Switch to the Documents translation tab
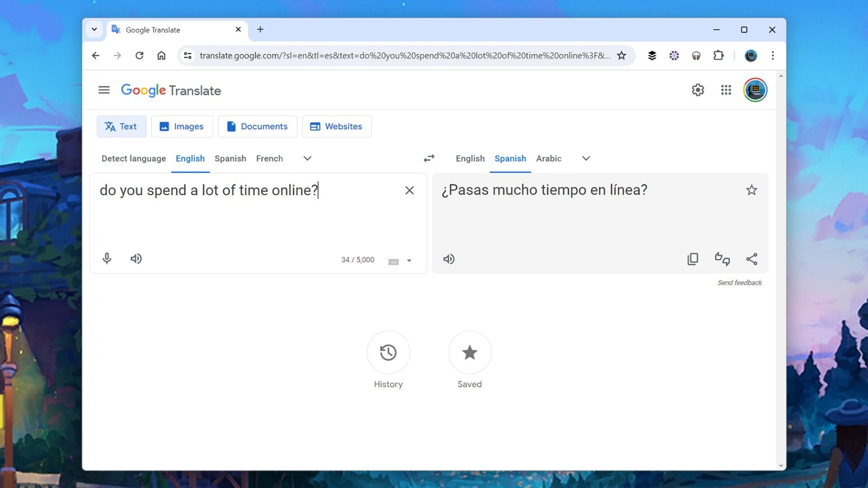Image resolution: width=868 pixels, height=488 pixels. click(257, 127)
